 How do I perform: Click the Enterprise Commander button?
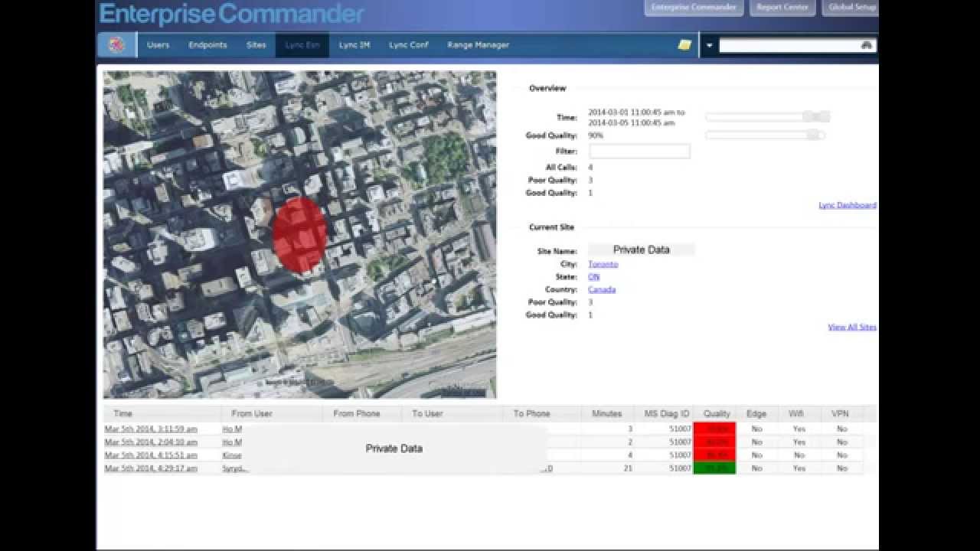[x=694, y=8]
